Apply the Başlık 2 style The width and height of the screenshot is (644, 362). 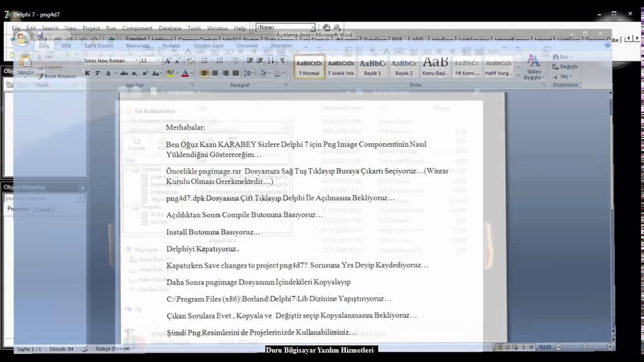click(x=404, y=67)
